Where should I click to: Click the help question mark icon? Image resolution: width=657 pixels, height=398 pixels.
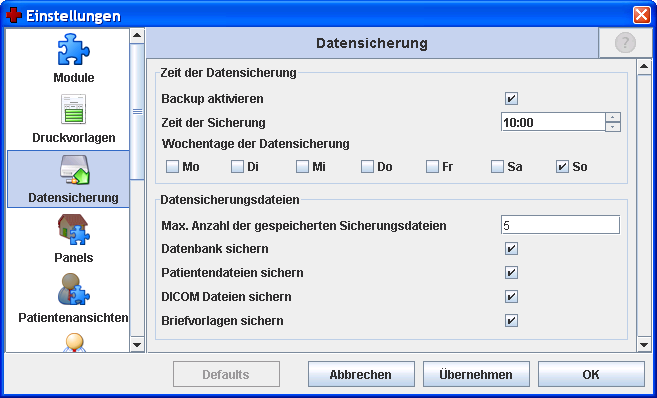[625, 43]
